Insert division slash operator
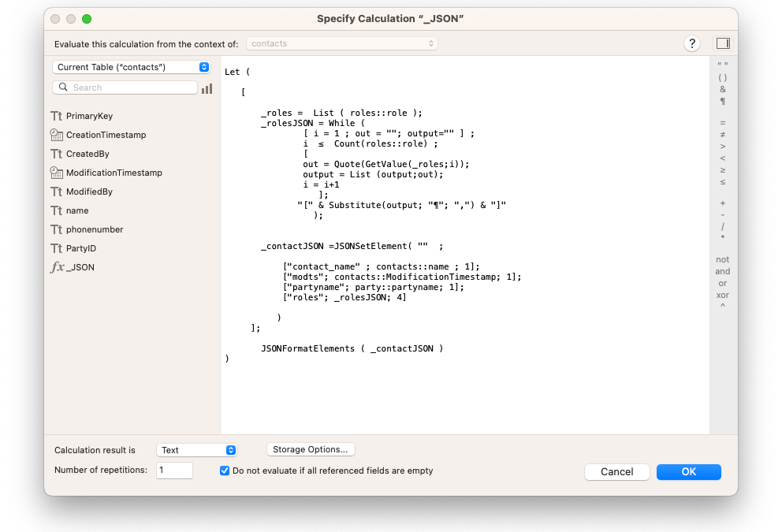The image size is (782, 532). click(x=723, y=227)
